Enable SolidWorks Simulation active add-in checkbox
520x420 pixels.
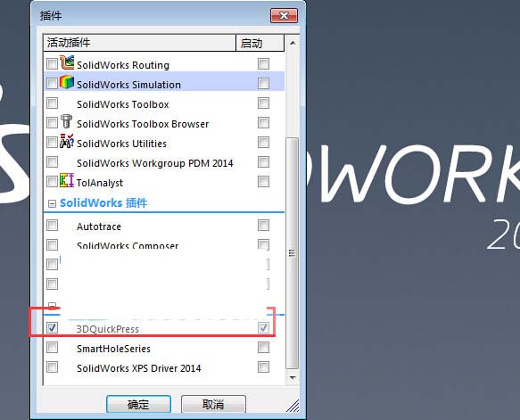52,83
